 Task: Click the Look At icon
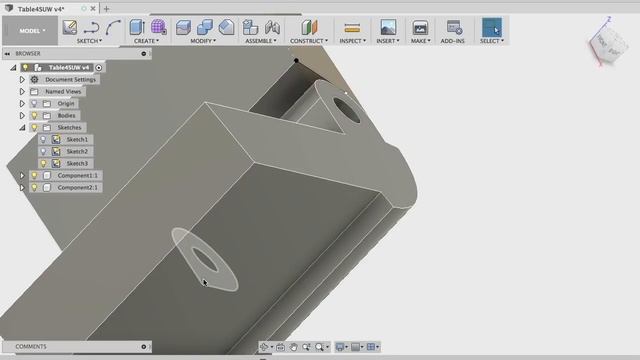coord(280,347)
